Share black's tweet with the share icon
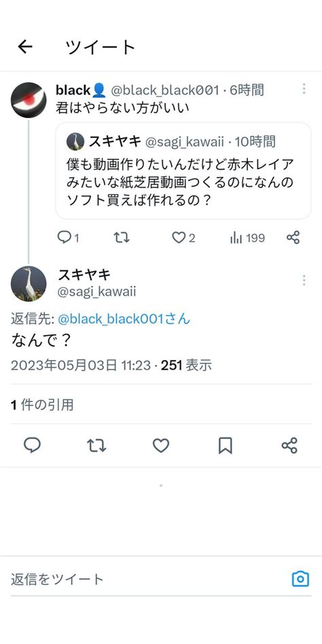 293,237
